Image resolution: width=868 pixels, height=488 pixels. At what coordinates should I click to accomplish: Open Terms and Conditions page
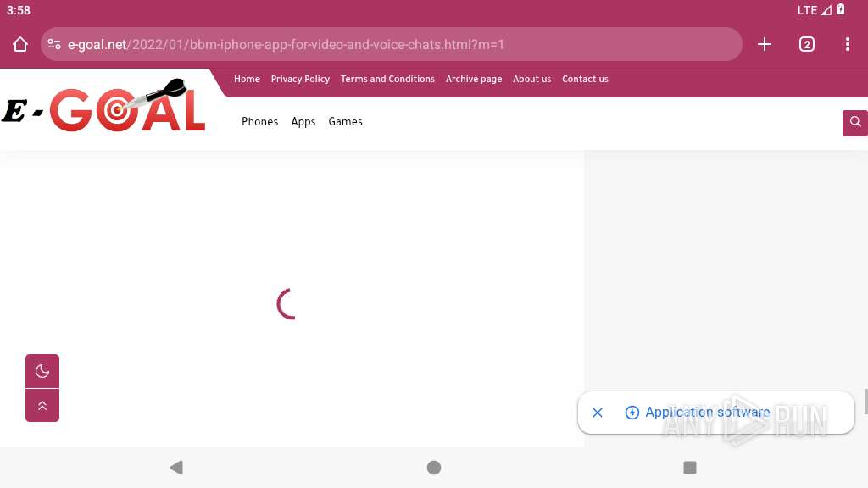pos(387,79)
